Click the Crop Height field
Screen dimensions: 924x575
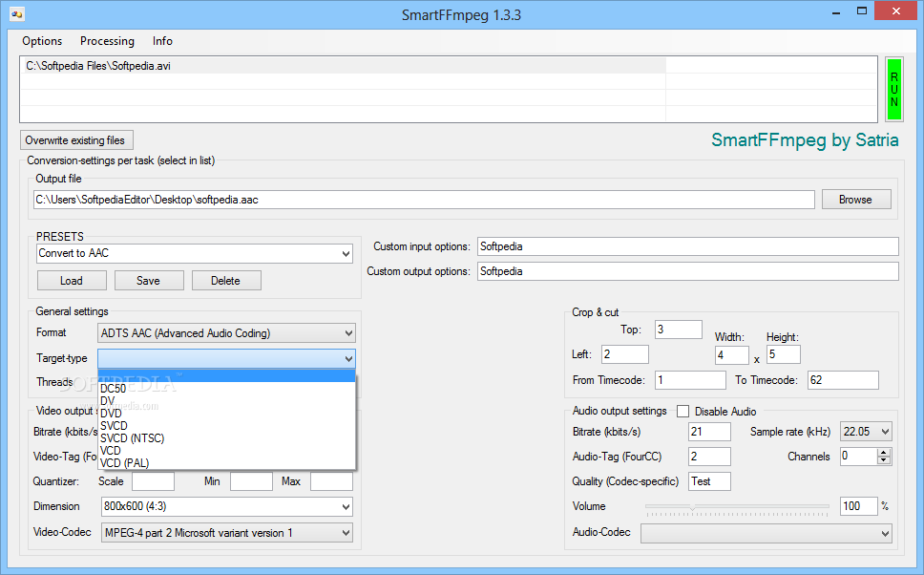pyautogui.click(x=783, y=354)
